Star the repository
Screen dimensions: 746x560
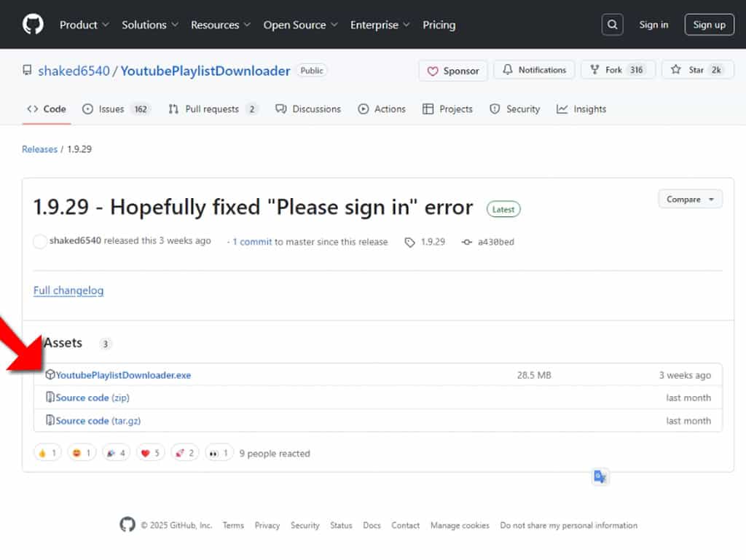(697, 70)
